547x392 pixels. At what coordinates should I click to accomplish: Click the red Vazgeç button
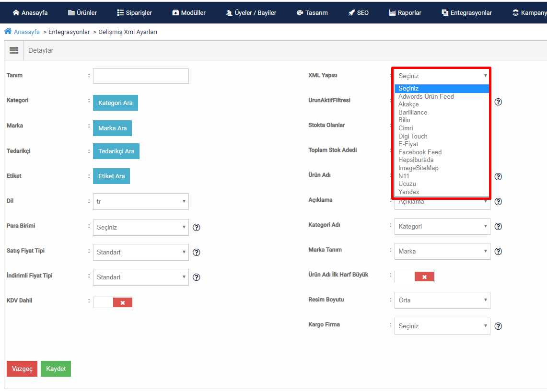(22, 369)
